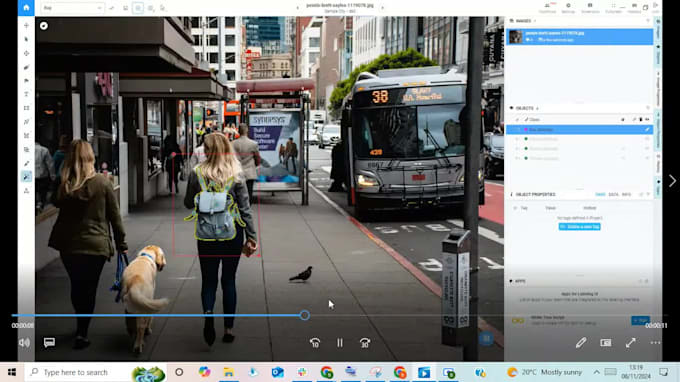
Task: Click the highlighted smart tool icon
Action: tap(26, 177)
